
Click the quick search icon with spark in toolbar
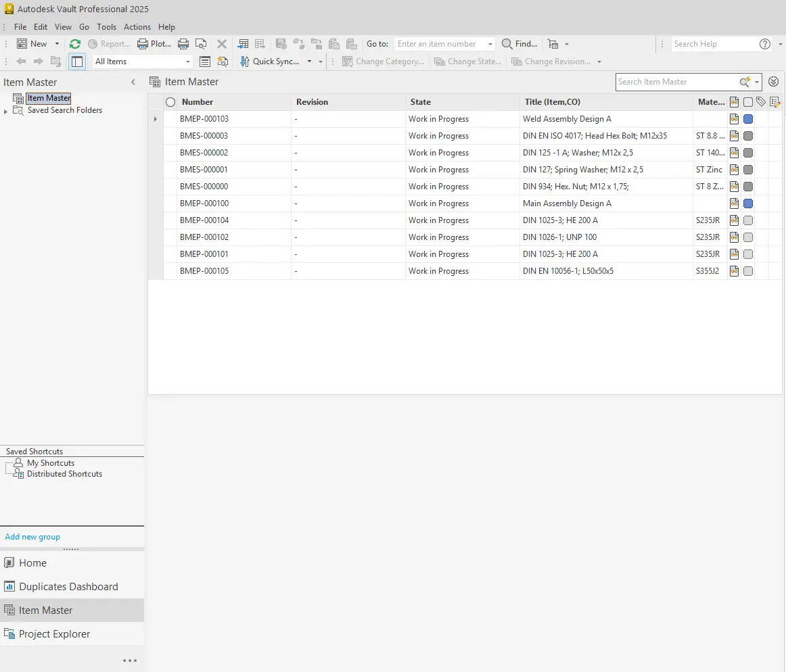point(223,62)
